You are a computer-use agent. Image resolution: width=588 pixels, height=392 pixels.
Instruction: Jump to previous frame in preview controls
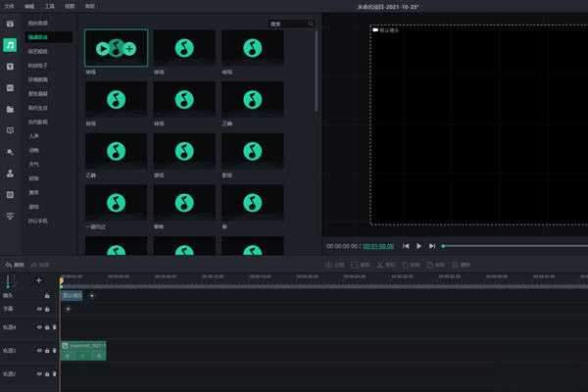[x=406, y=246]
